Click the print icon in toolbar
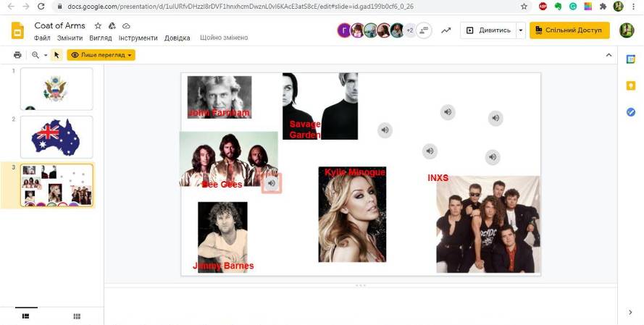Image resolution: width=644 pixels, height=325 pixels. pyautogui.click(x=17, y=55)
